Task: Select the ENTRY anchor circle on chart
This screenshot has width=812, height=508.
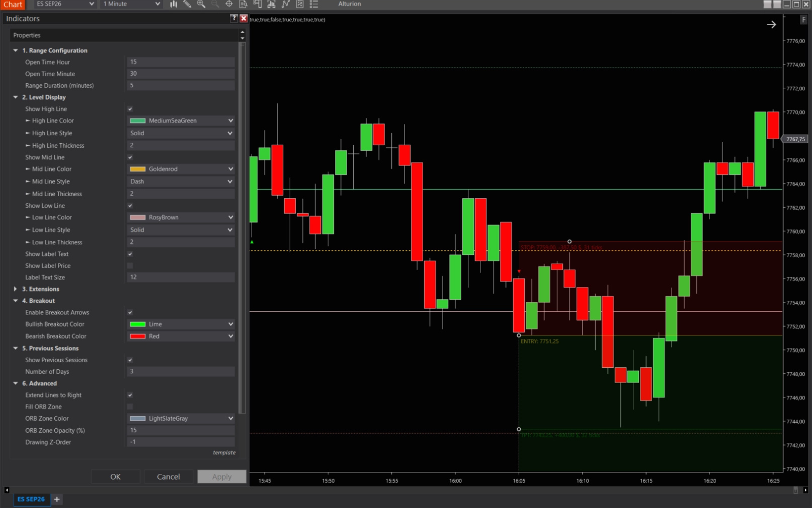Action: pos(519,335)
